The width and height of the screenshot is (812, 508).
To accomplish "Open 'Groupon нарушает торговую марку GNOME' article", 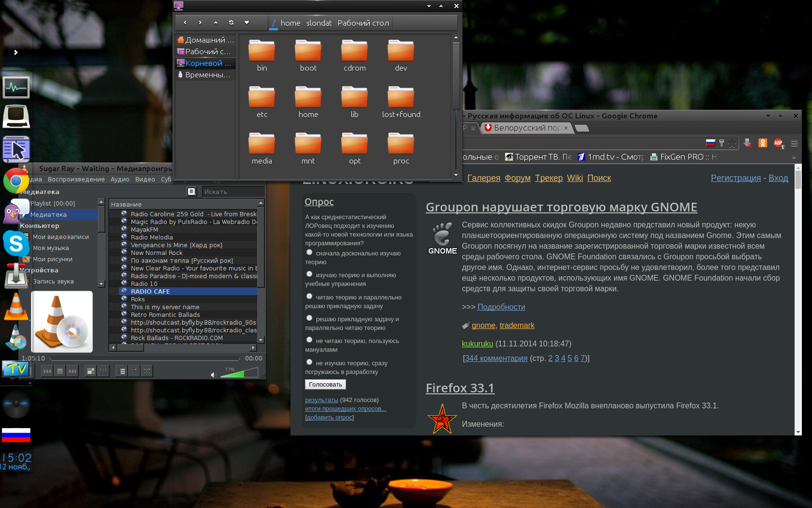I will (561, 207).
